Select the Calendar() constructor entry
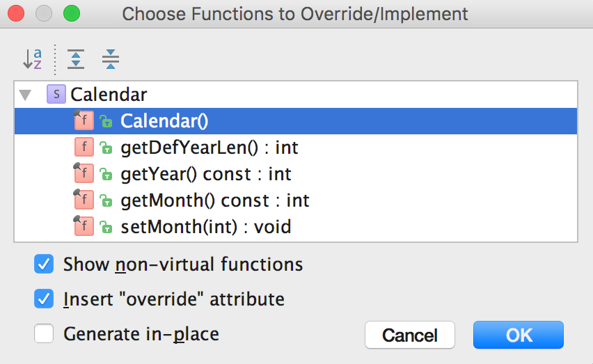Image resolution: width=593 pixels, height=364 pixels. click(164, 121)
